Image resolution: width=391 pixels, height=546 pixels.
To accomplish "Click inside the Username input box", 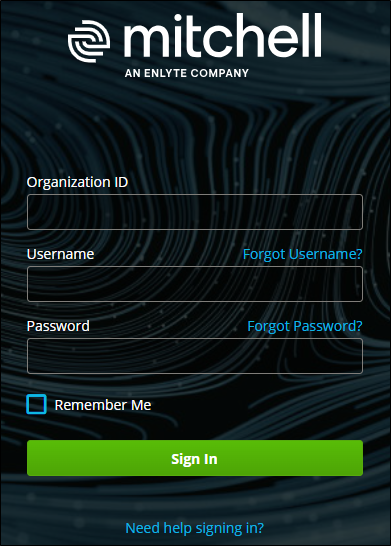I will point(195,284).
